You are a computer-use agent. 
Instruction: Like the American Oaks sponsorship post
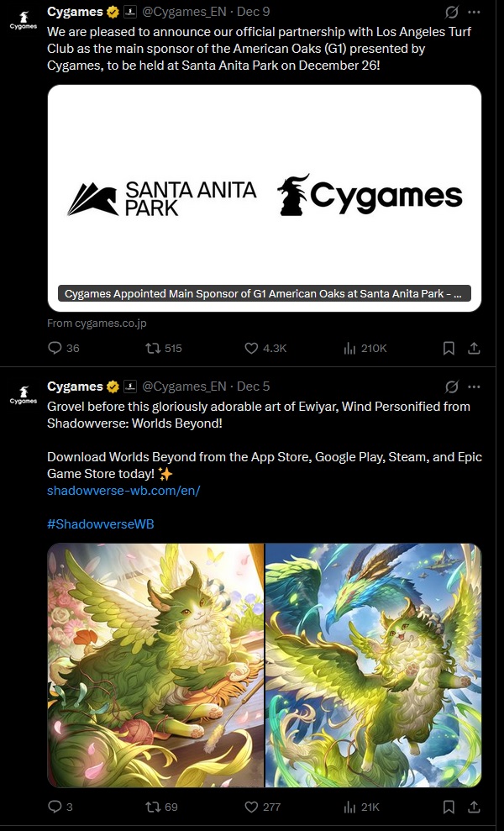(x=265, y=348)
